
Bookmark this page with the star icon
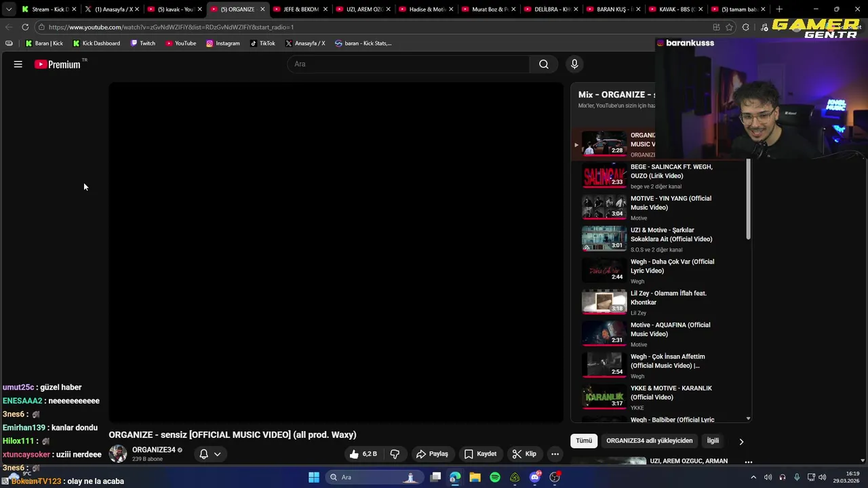(730, 27)
